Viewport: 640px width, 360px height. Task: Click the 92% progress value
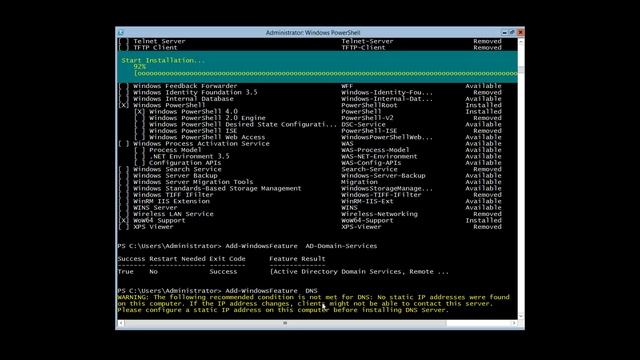139,67
